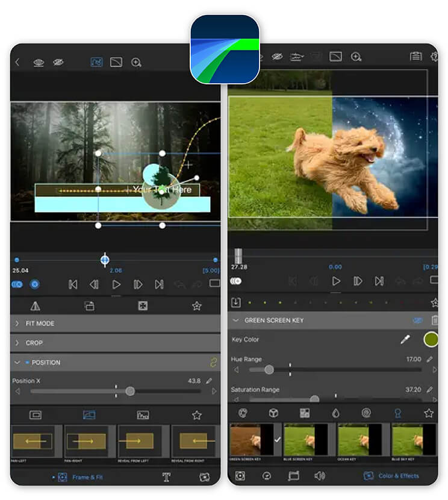The height and width of the screenshot is (500, 448).
Task: Click the pencil icon beside Position X value
Action: click(x=209, y=381)
